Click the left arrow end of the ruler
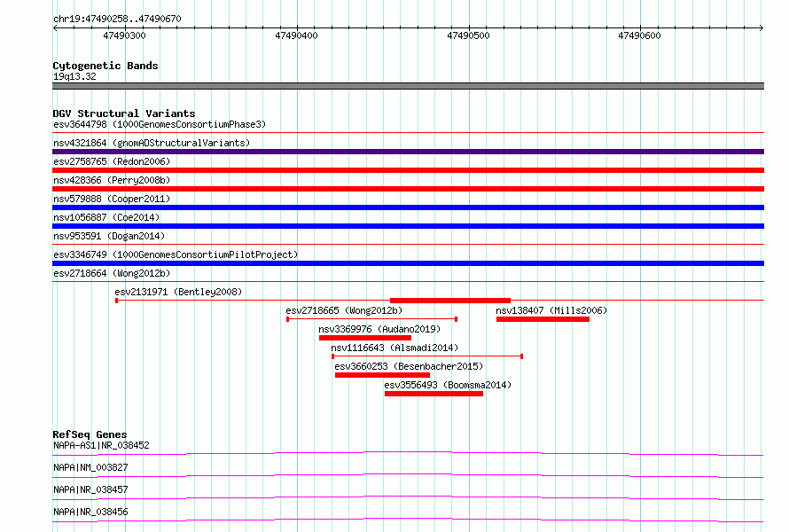789x532 pixels. tap(55, 27)
